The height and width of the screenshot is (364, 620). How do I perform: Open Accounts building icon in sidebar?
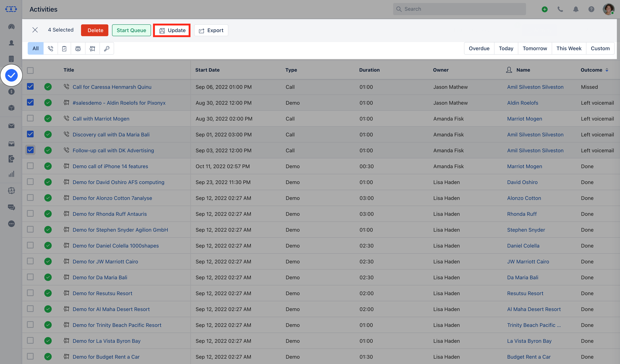(x=11, y=59)
